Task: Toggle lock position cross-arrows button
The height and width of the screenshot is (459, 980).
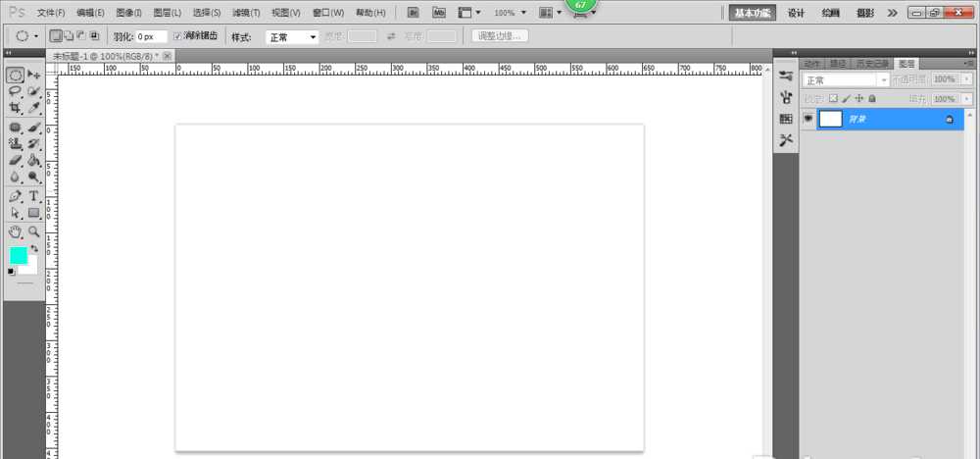Action: [x=859, y=99]
